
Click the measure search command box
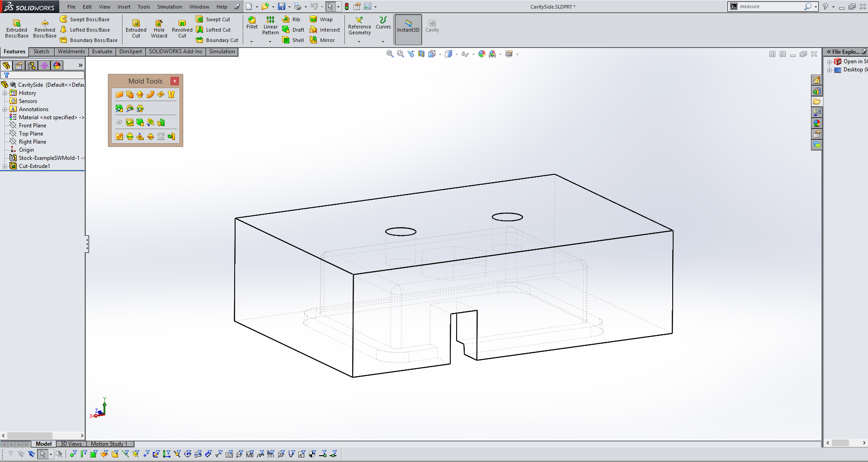coord(773,7)
